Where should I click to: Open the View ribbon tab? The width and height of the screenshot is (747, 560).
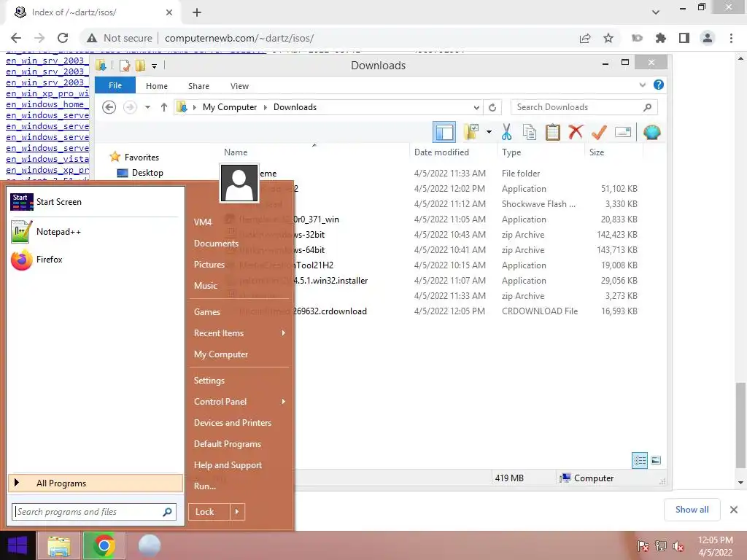(x=239, y=86)
